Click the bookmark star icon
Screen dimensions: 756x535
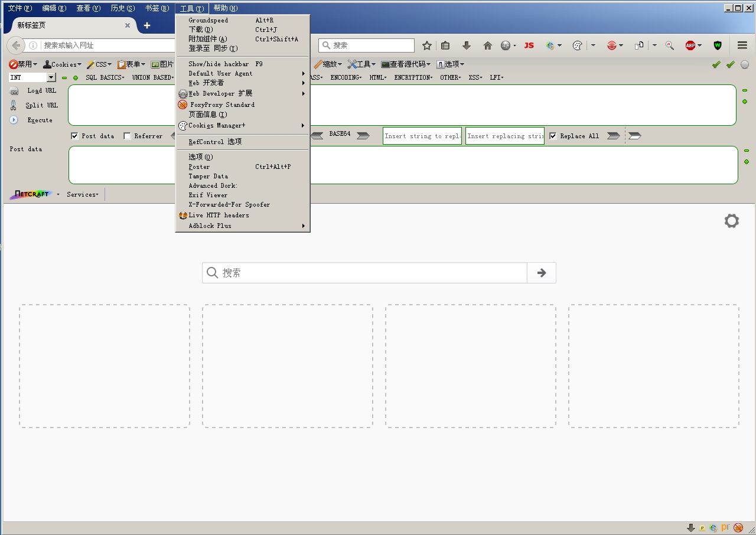point(427,45)
